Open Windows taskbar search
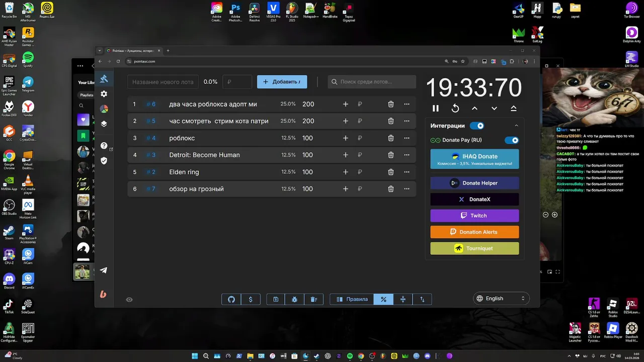 click(x=206, y=356)
